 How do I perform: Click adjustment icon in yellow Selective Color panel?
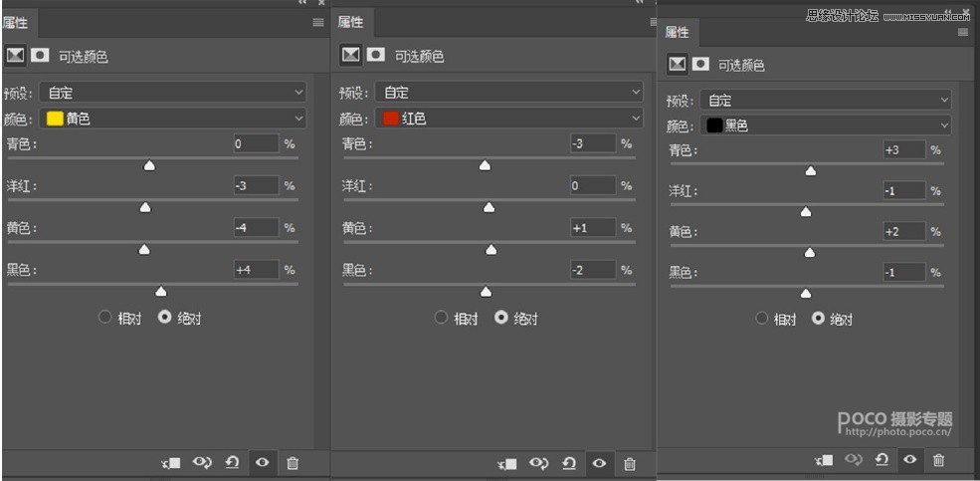(15, 56)
